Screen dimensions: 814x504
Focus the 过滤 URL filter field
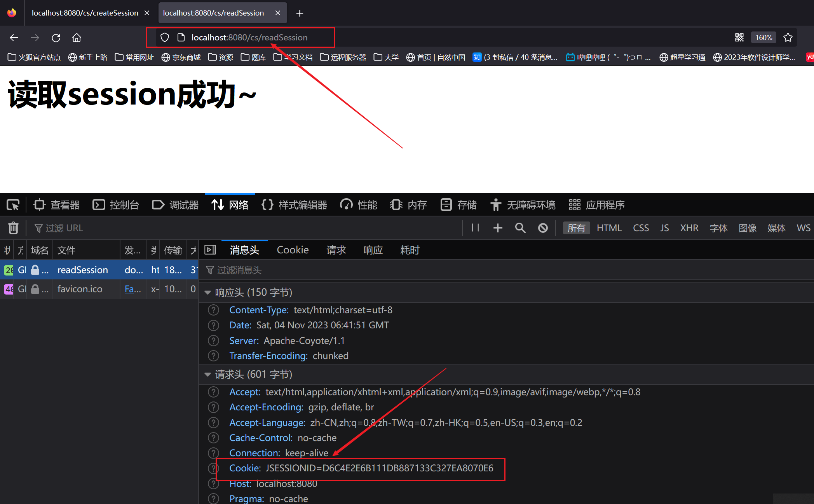point(245,228)
